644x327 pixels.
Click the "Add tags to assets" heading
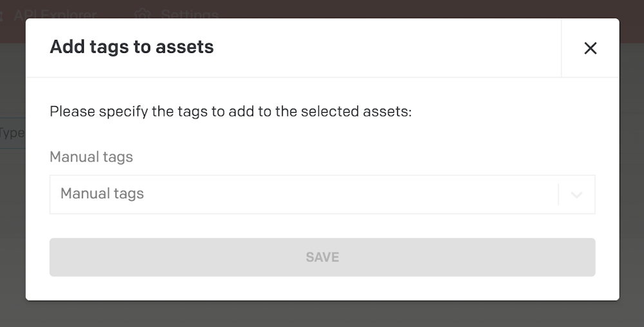click(x=131, y=47)
